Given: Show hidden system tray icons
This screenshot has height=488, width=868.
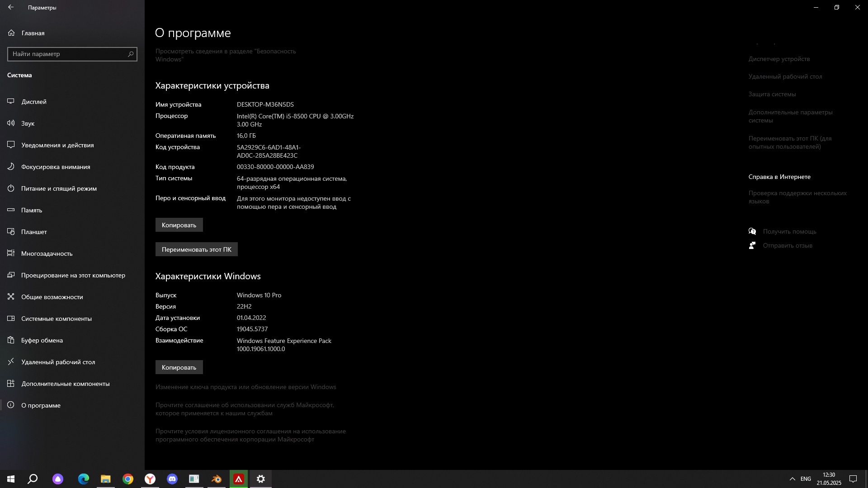Looking at the screenshot, I should click(x=792, y=479).
